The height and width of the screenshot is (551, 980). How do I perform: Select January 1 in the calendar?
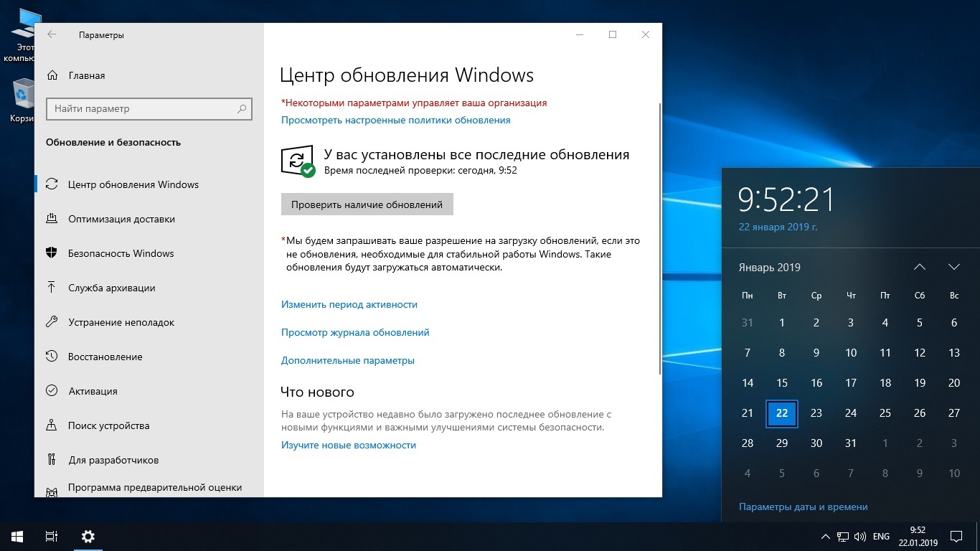coord(782,323)
